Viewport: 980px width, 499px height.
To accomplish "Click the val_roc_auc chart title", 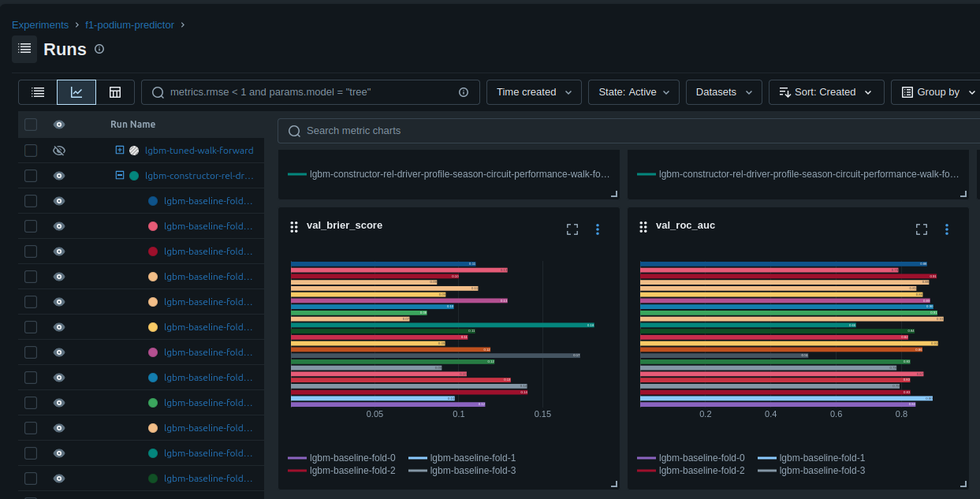I will (685, 225).
